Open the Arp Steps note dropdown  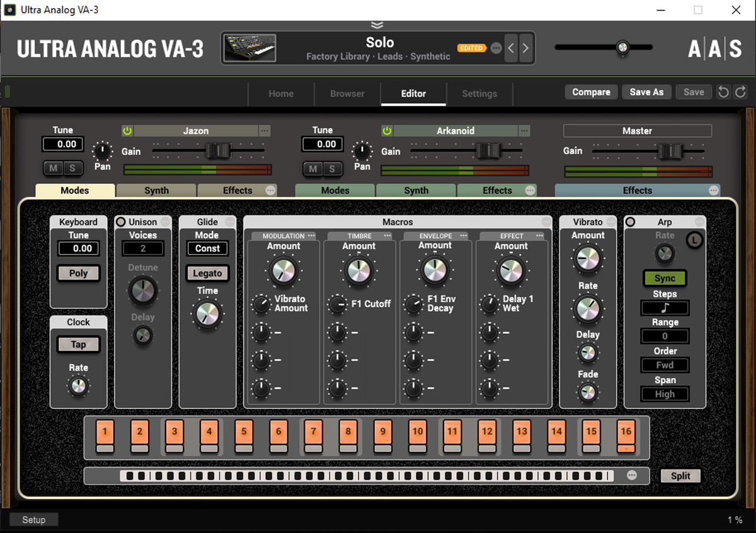point(665,308)
